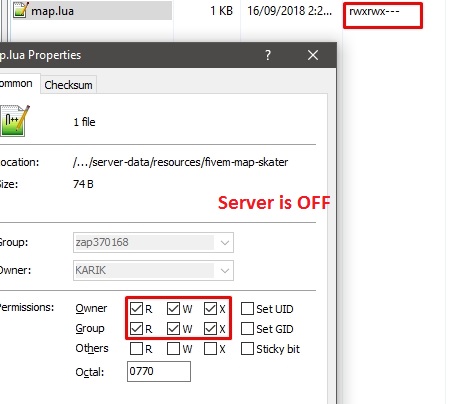Close the Properties dialog
Screen dimensions: 450x404
point(313,55)
